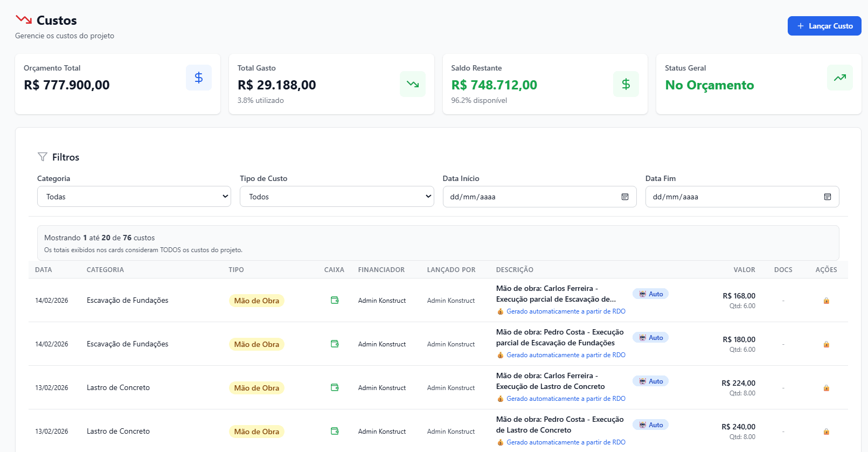Click lock icon on R$ 168,00 row
The width and height of the screenshot is (868, 452).
coord(826,301)
